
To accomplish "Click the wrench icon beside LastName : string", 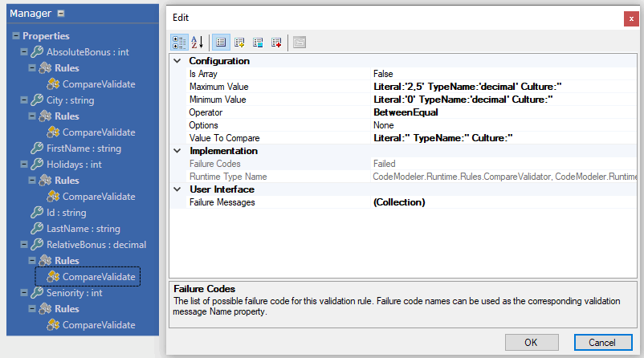I will tap(37, 228).
